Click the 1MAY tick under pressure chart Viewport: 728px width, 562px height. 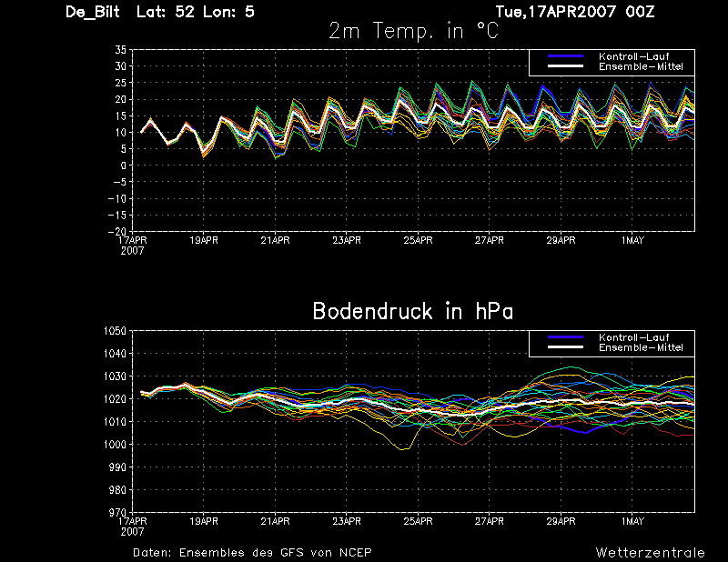pyautogui.click(x=632, y=522)
